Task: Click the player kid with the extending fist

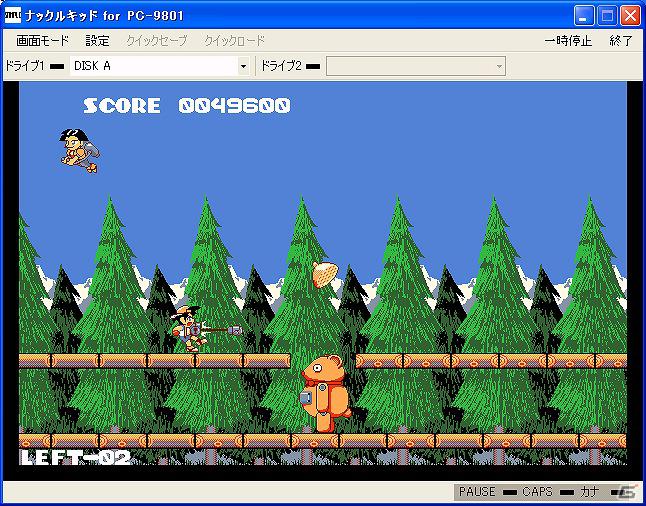Action: (x=206, y=328)
